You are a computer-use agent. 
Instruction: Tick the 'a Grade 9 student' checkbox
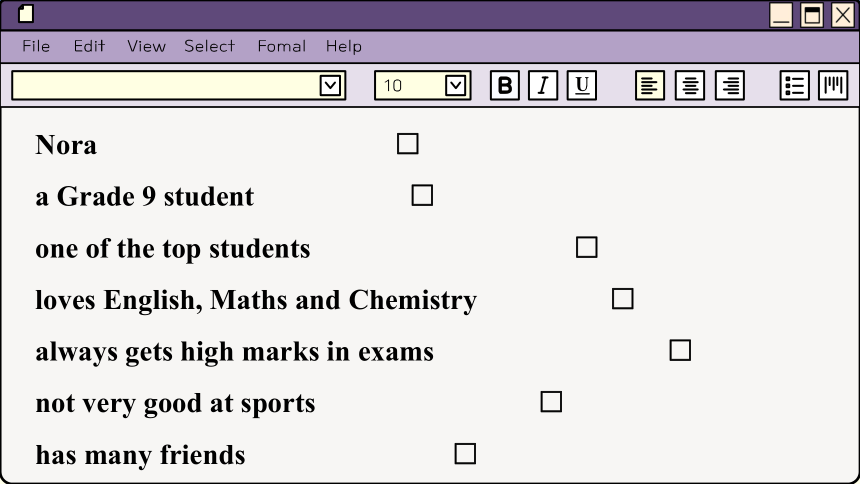[x=422, y=195]
